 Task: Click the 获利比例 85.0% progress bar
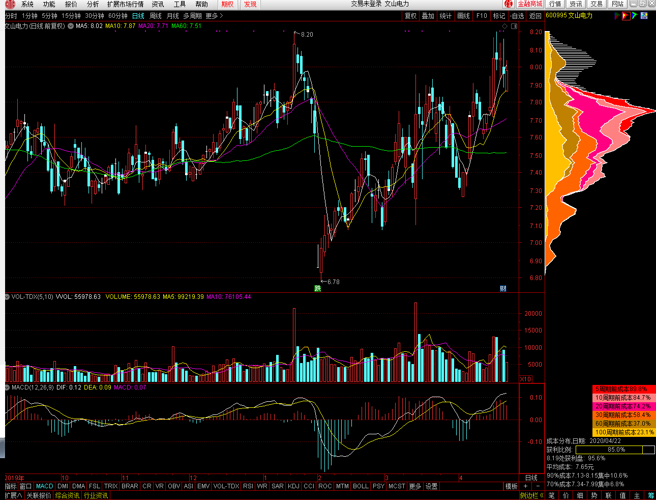pyautogui.click(x=615, y=450)
